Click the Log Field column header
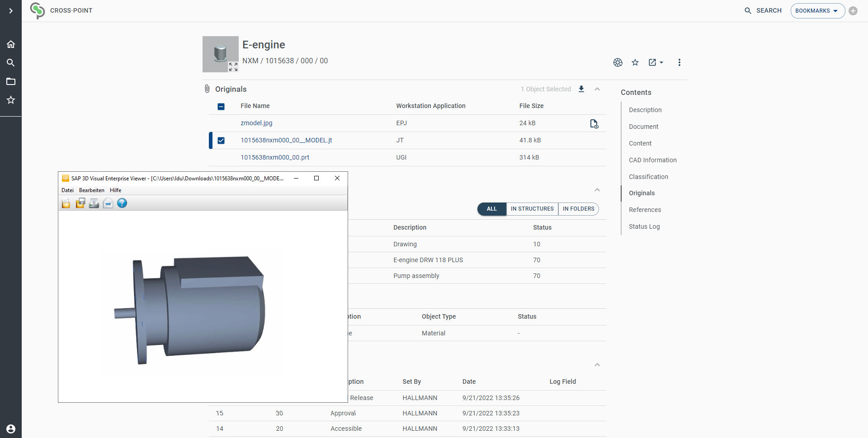 point(563,381)
